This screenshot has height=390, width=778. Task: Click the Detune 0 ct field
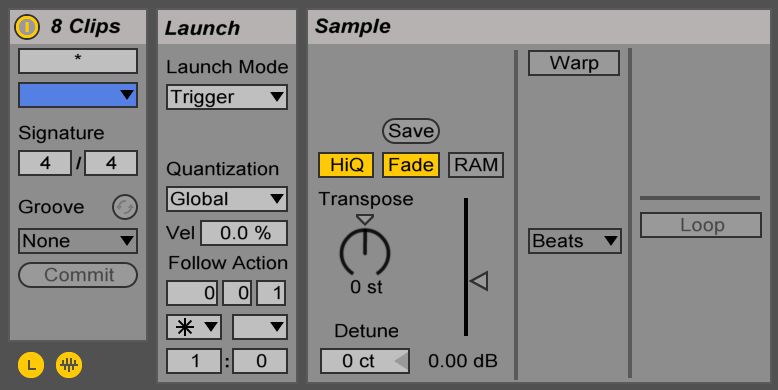point(365,361)
